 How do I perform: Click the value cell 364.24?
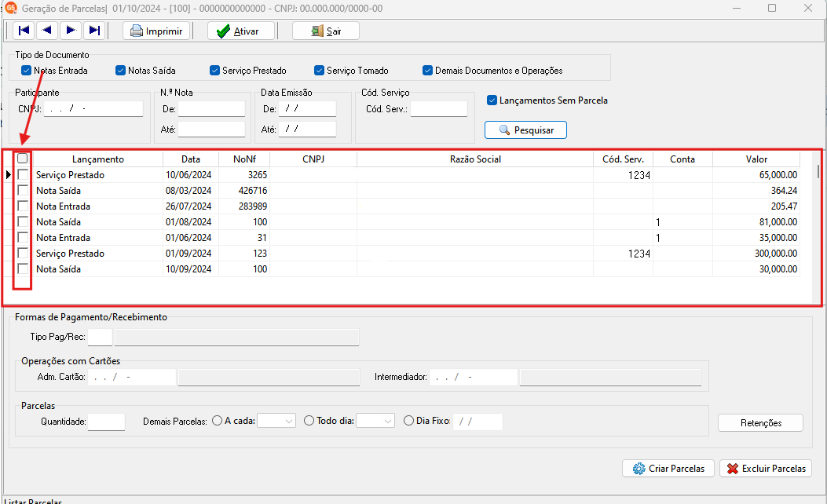(756, 190)
